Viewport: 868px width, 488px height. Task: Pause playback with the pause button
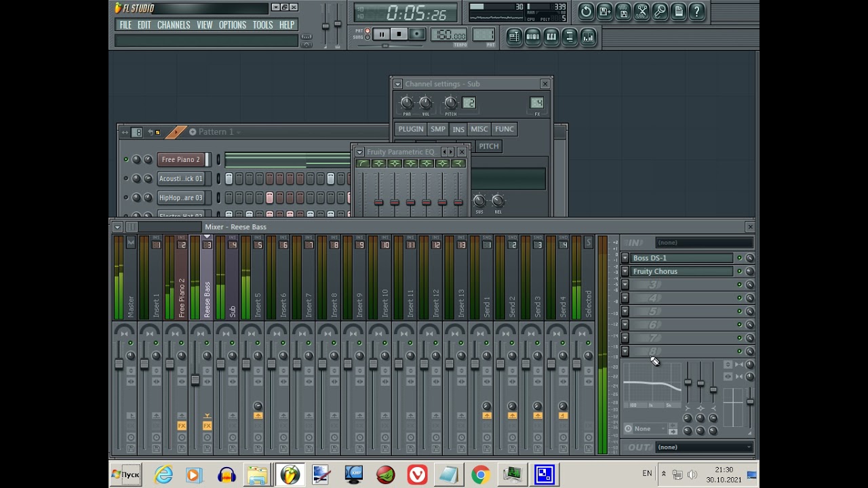381,35
